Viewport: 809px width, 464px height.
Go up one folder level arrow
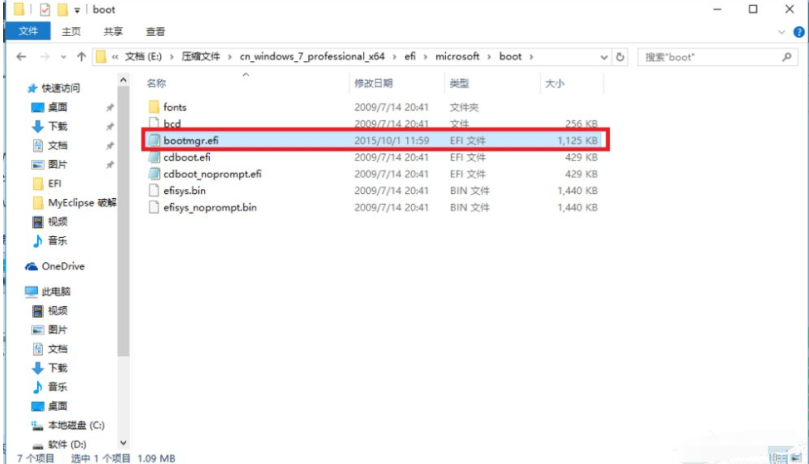[x=81, y=57]
